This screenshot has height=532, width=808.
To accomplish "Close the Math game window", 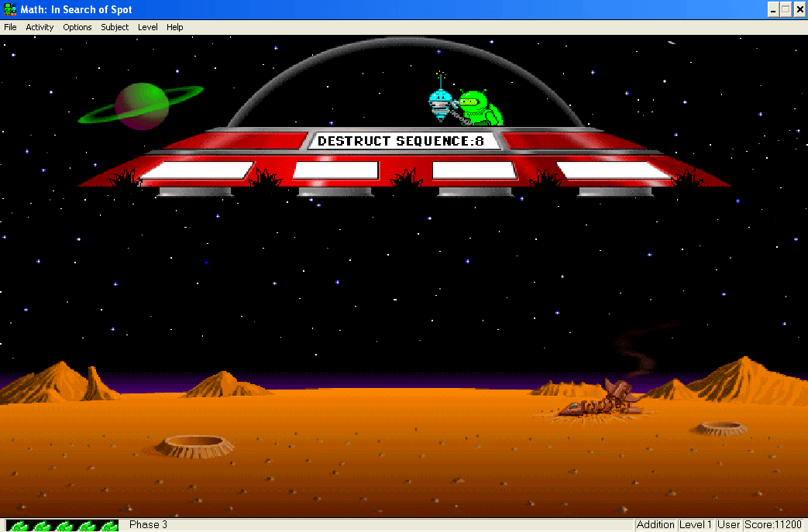I will (x=799, y=10).
